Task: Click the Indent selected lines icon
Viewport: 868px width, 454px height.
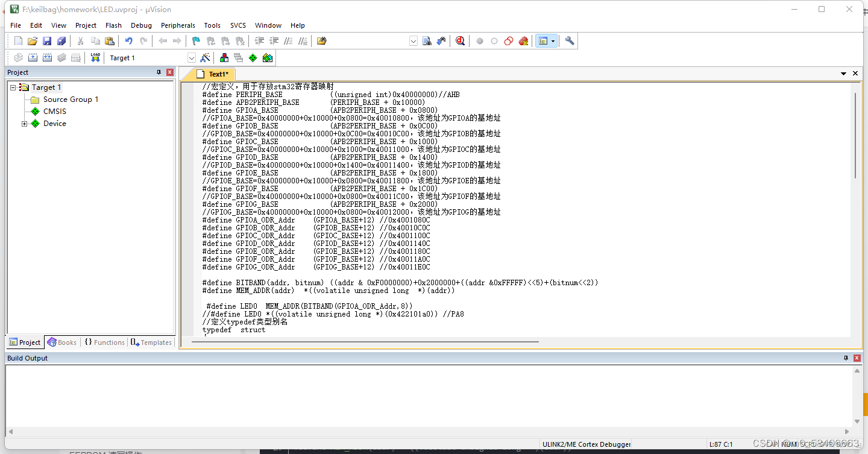Action: tap(260, 41)
